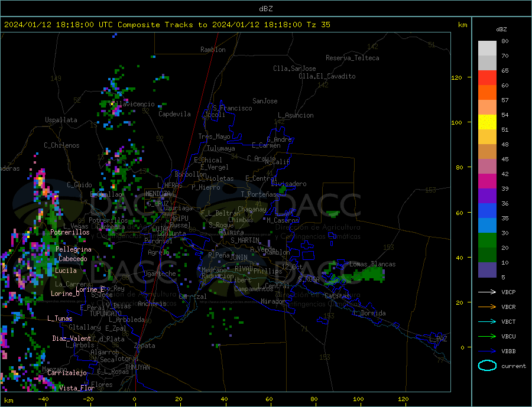The width and height of the screenshot is (532, 407).
Task: Click the Divisadero label on map
Action: coord(288,184)
